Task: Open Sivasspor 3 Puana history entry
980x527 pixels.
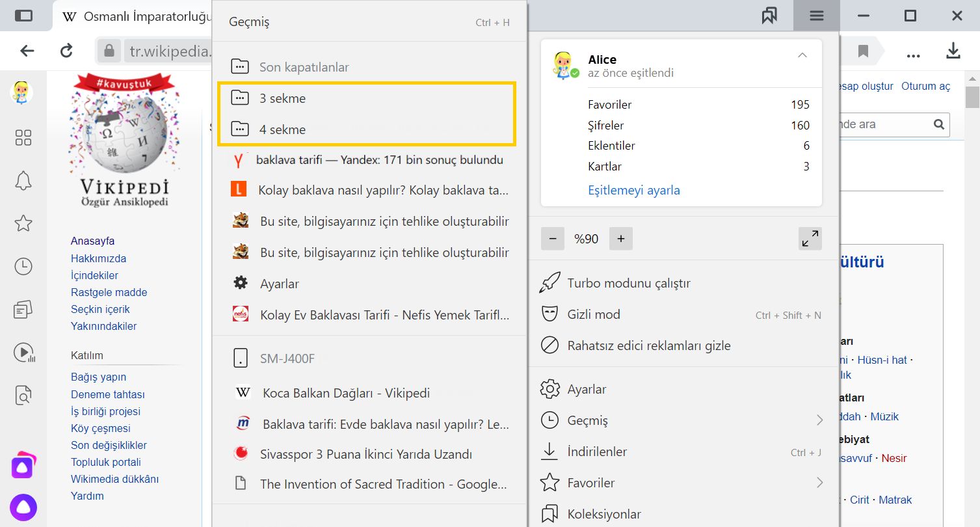Action: click(x=369, y=454)
